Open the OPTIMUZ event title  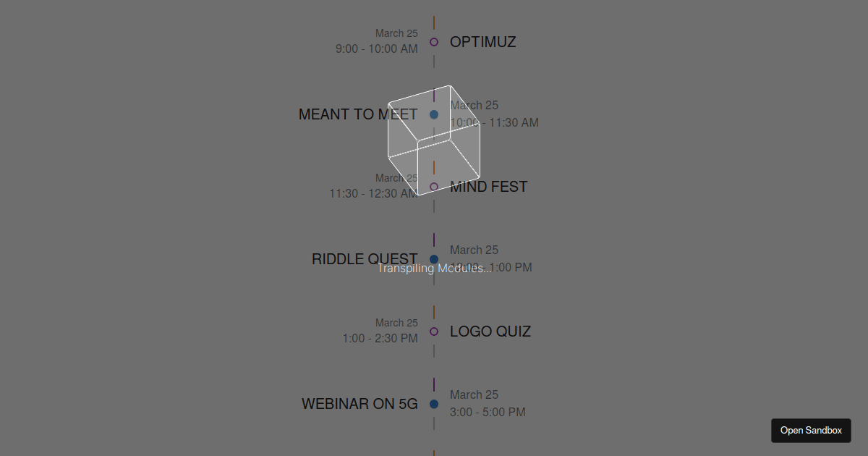tap(482, 41)
